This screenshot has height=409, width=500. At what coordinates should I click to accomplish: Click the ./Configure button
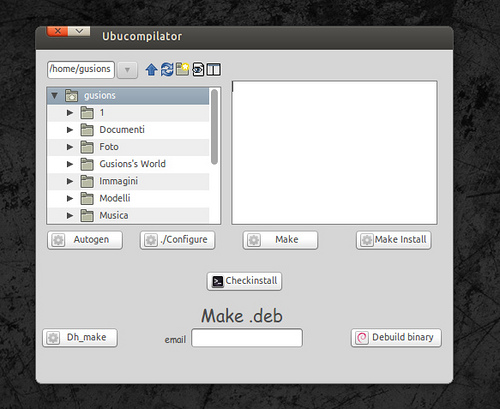(x=177, y=240)
